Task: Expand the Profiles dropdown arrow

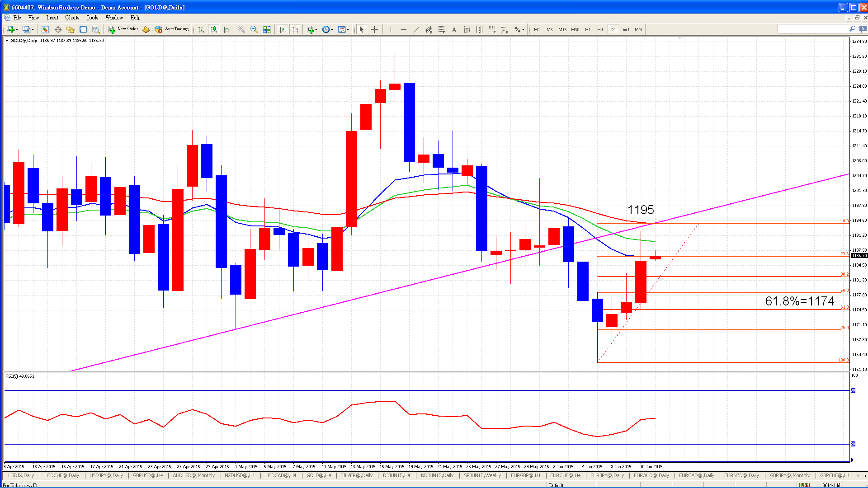Action: click(x=33, y=30)
